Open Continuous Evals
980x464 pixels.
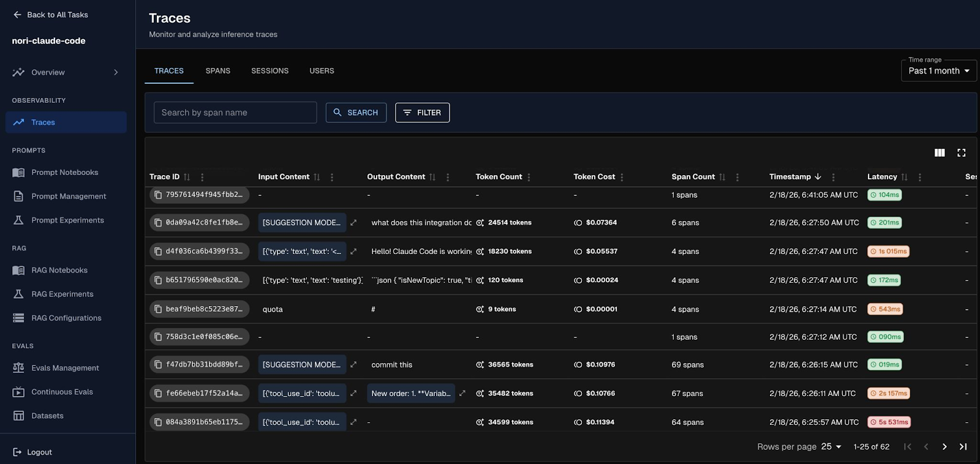tap(66, 392)
